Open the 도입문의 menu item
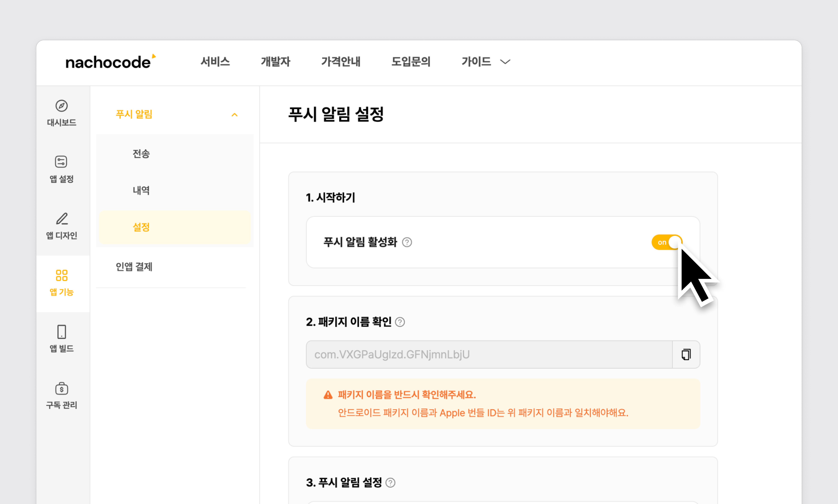838x504 pixels. tap(411, 62)
